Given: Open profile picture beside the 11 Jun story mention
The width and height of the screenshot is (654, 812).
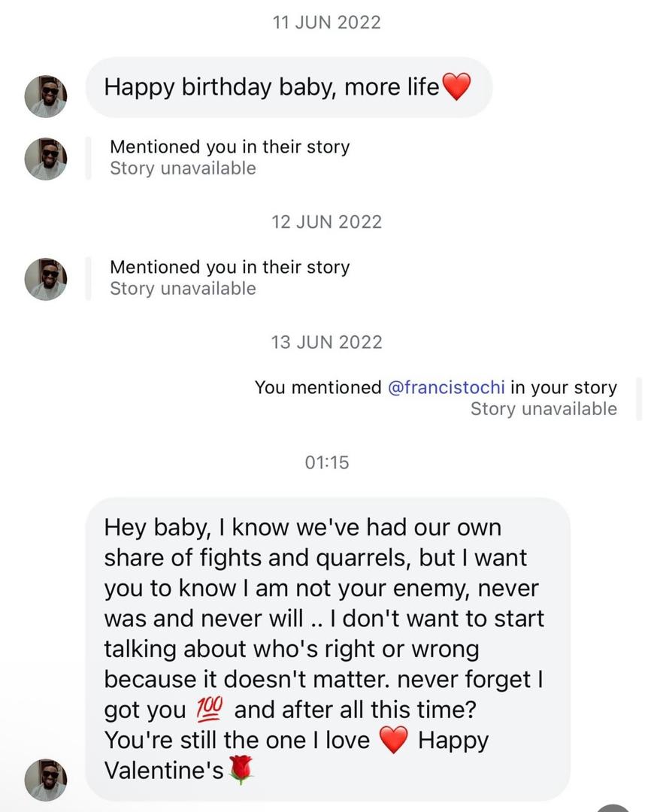Looking at the screenshot, I should [46, 159].
